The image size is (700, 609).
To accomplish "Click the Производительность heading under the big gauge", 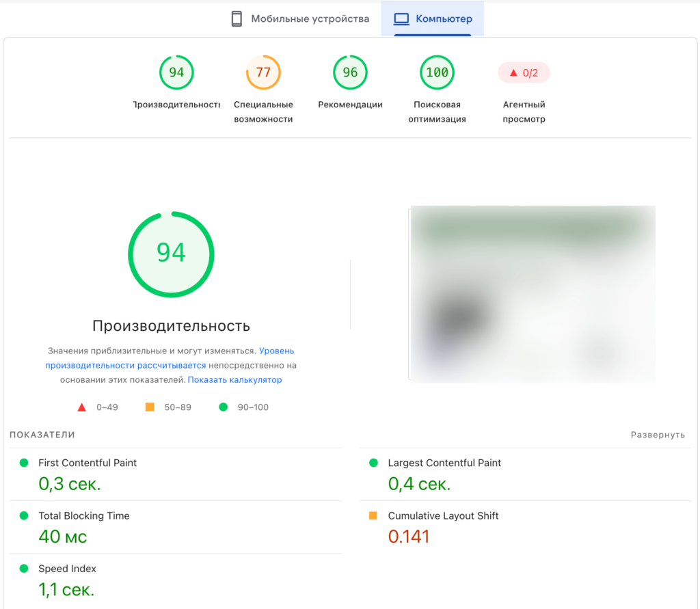I will click(171, 326).
